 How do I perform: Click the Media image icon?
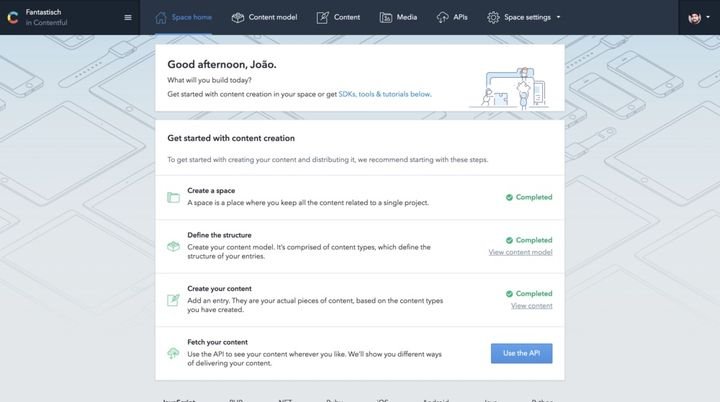386,17
